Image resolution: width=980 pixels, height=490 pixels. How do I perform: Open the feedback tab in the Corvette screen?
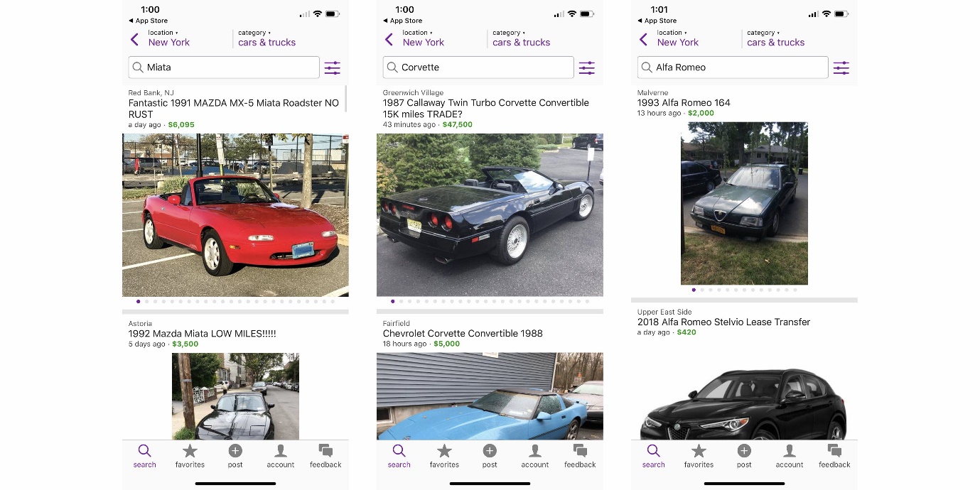(580, 456)
